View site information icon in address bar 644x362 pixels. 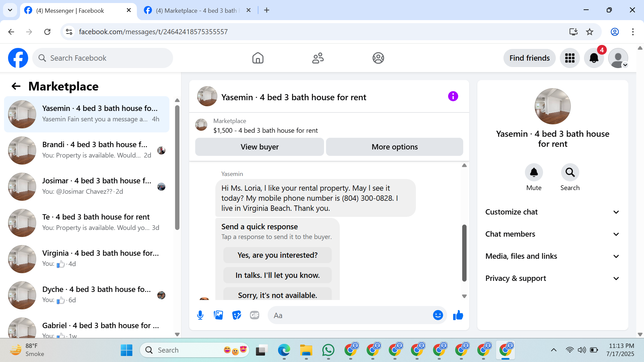[69, 32]
